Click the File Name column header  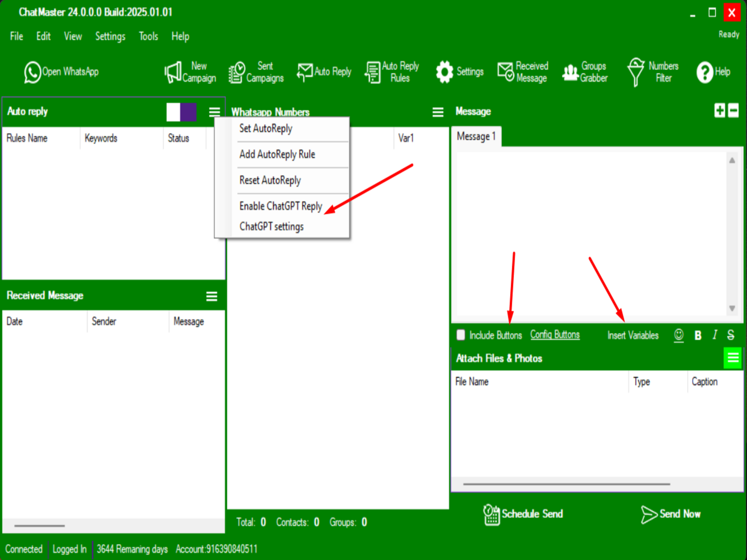pos(472,382)
